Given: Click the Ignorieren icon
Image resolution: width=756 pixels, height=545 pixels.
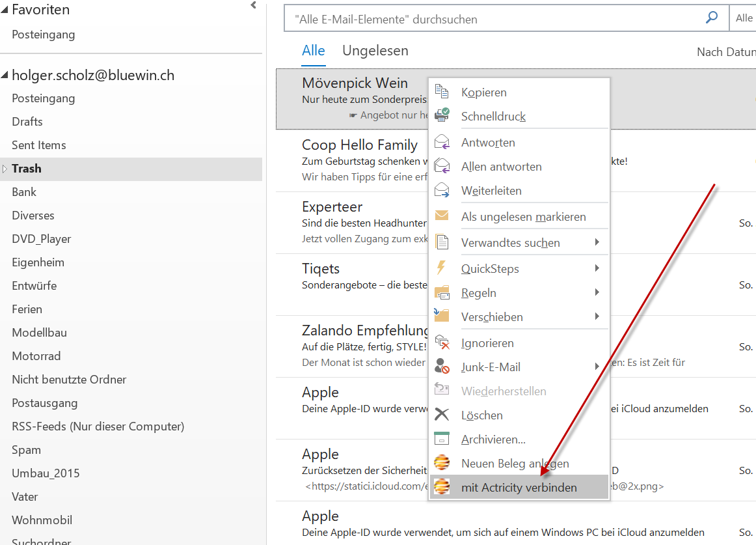Looking at the screenshot, I should pos(442,342).
